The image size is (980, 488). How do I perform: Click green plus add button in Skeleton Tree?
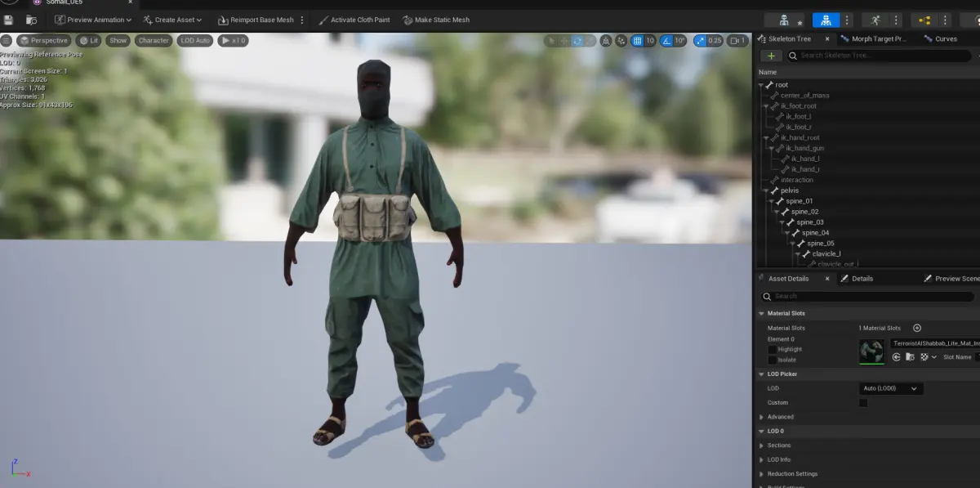[770, 56]
